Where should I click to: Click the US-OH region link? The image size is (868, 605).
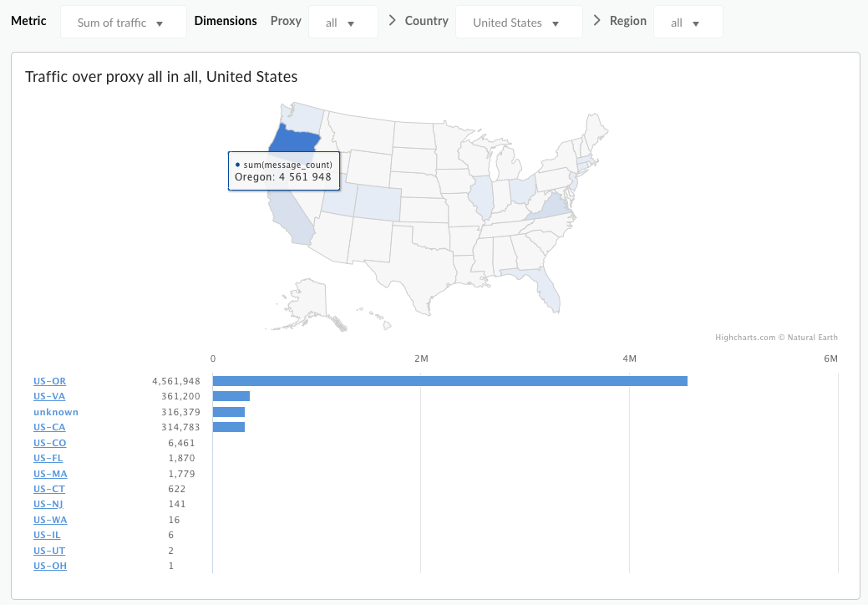50,566
